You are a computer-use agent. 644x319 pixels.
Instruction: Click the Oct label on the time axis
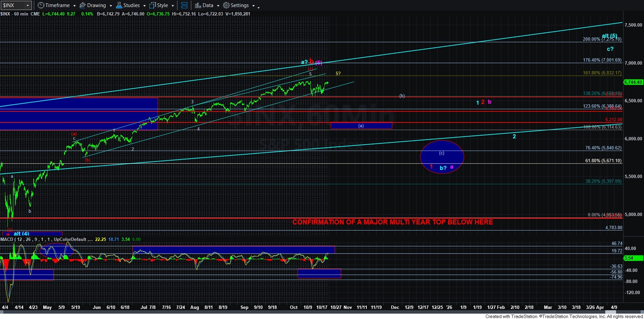coord(293,307)
